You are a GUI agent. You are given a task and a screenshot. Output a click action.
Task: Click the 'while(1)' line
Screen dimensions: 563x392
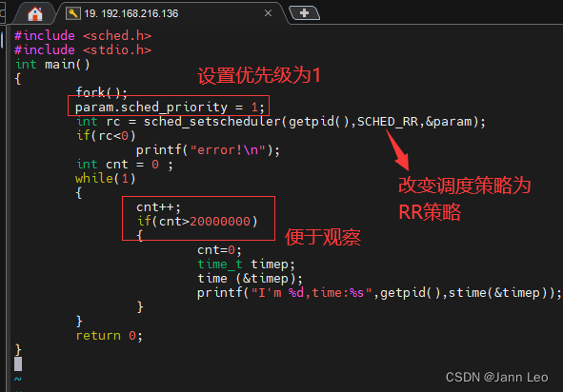pos(105,178)
